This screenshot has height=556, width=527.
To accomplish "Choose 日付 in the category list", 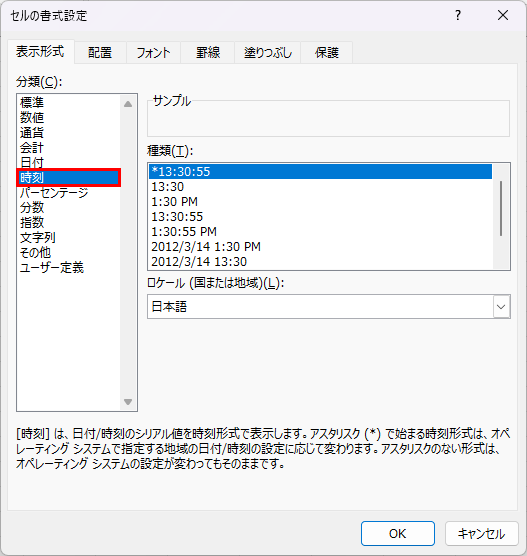I will pyautogui.click(x=69, y=162).
